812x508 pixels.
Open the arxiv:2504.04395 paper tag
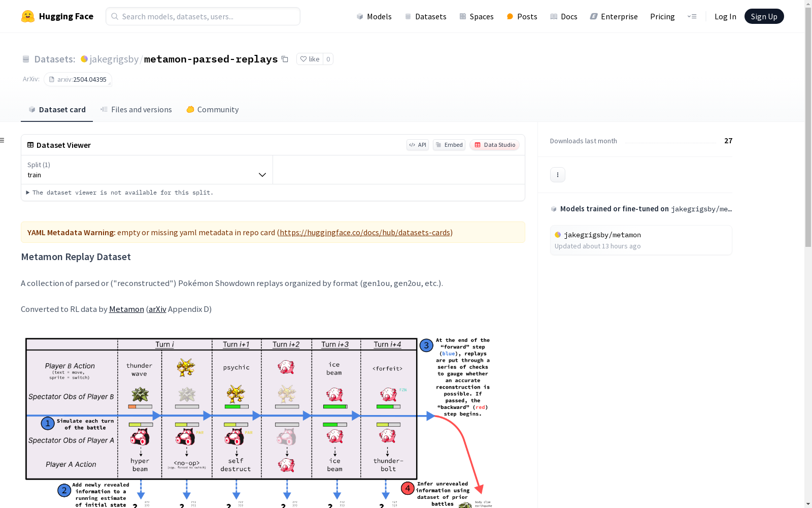[78, 79]
